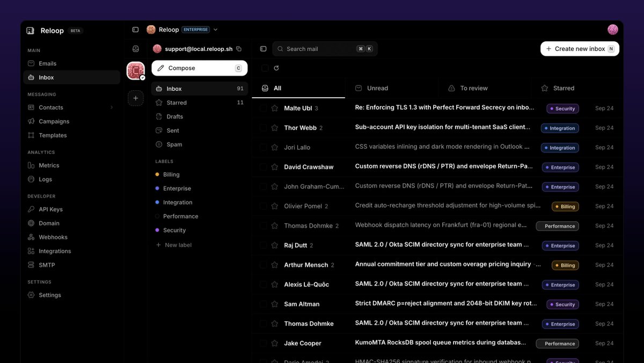Star the David Crawshaw email
644x363 pixels.
(x=275, y=167)
